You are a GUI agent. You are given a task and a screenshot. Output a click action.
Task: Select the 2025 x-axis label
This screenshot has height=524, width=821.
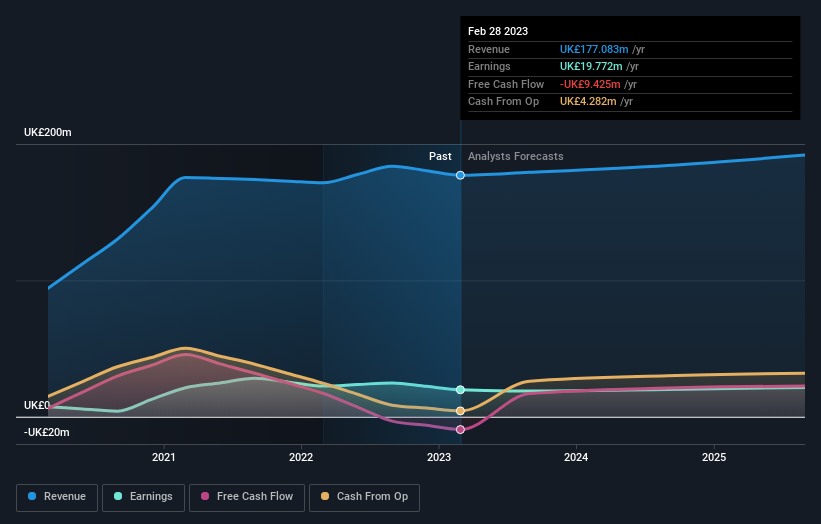coord(714,458)
